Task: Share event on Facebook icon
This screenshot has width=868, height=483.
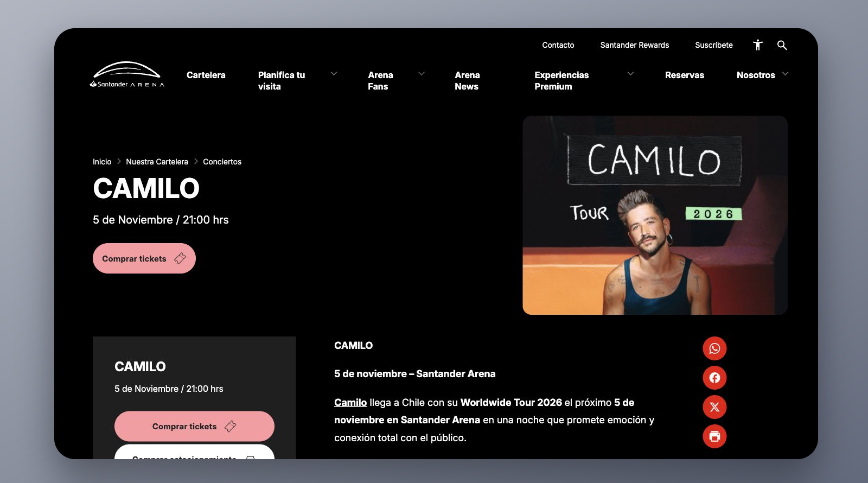Action: click(x=714, y=378)
